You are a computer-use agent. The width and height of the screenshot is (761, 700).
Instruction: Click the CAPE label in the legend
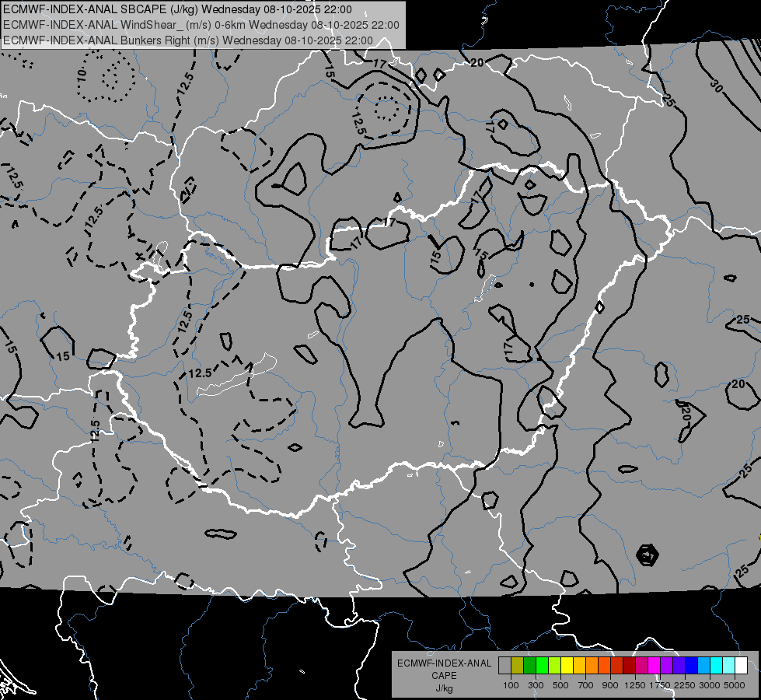click(444, 675)
